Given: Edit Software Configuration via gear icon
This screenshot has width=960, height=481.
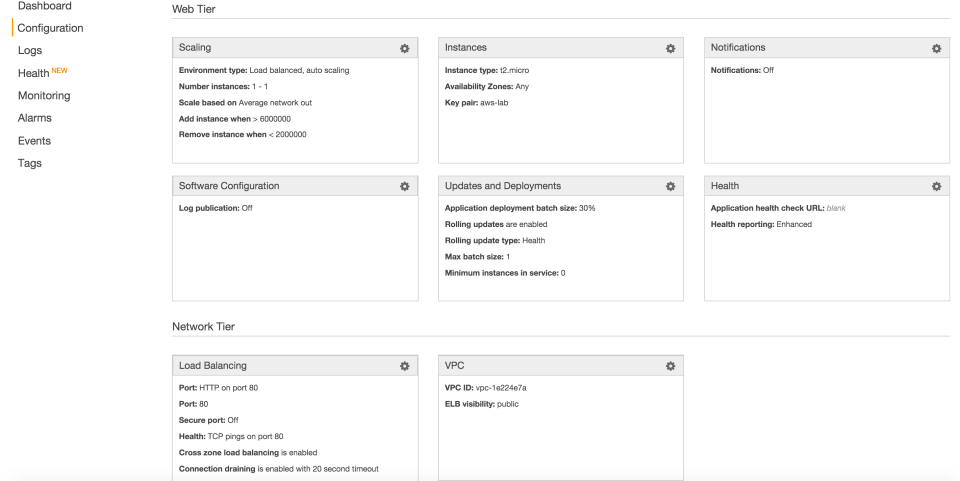Looking at the screenshot, I should (x=404, y=186).
